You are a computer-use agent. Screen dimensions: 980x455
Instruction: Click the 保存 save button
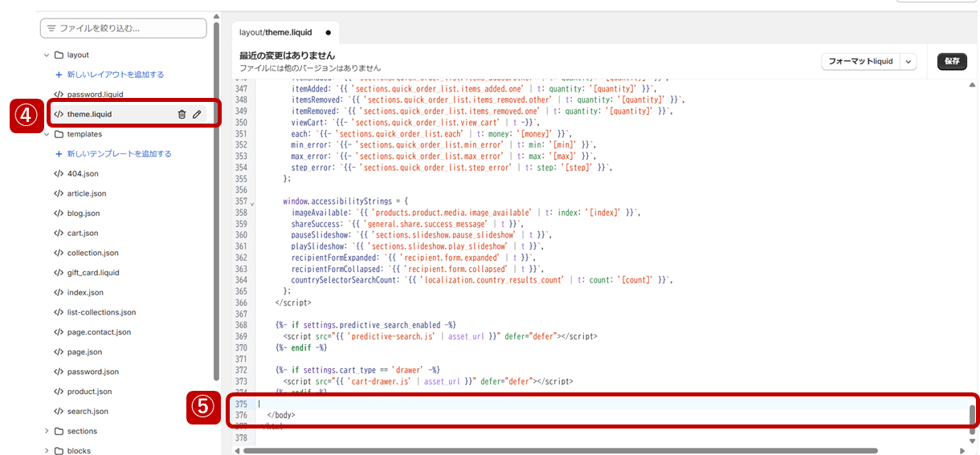coord(952,62)
